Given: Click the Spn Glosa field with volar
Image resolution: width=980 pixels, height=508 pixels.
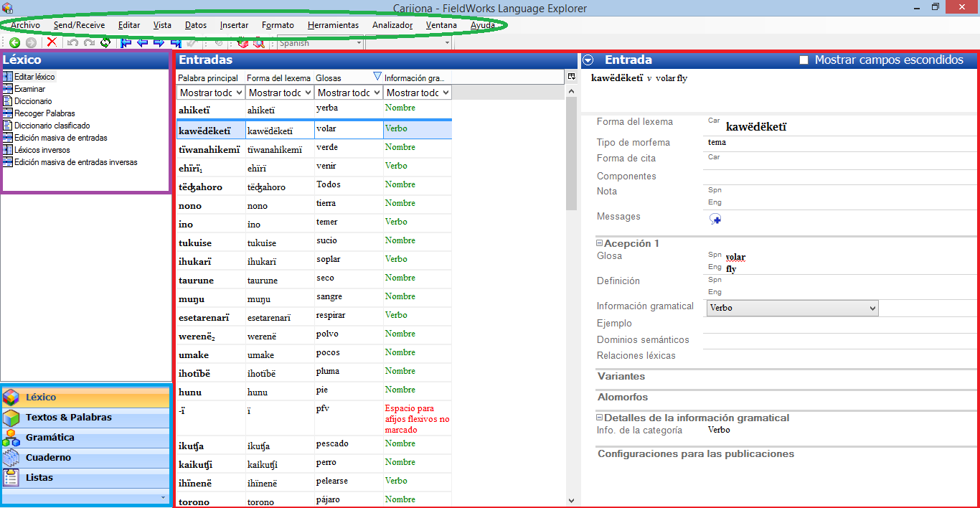Looking at the screenshot, I should point(736,257).
